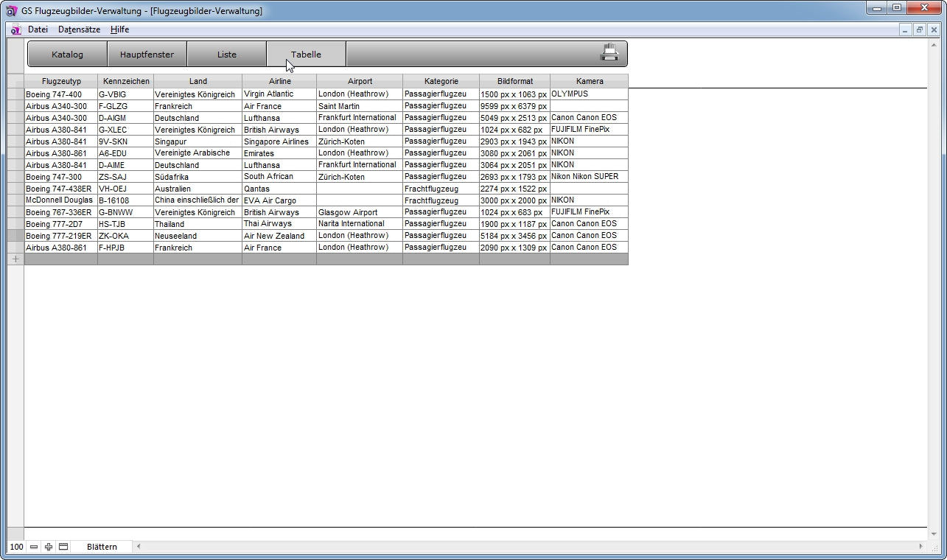Click the Kategorie column header
This screenshot has height=560, width=947.
click(441, 81)
